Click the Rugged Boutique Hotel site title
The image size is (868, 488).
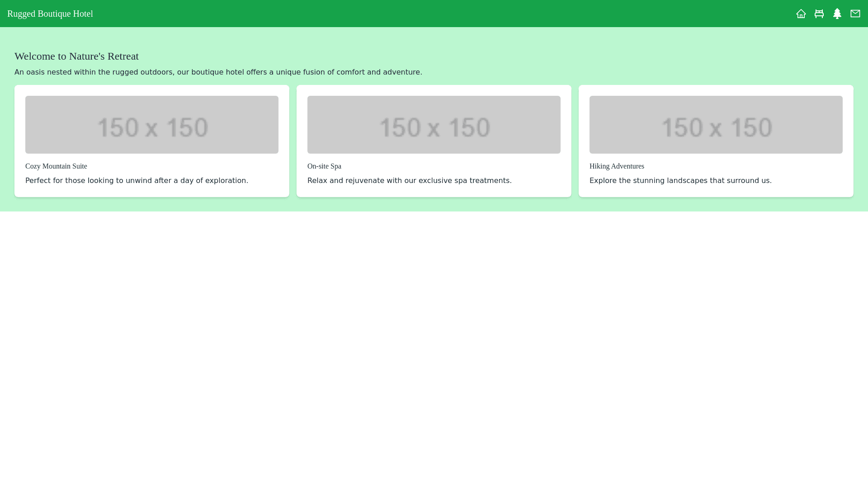tap(50, 14)
